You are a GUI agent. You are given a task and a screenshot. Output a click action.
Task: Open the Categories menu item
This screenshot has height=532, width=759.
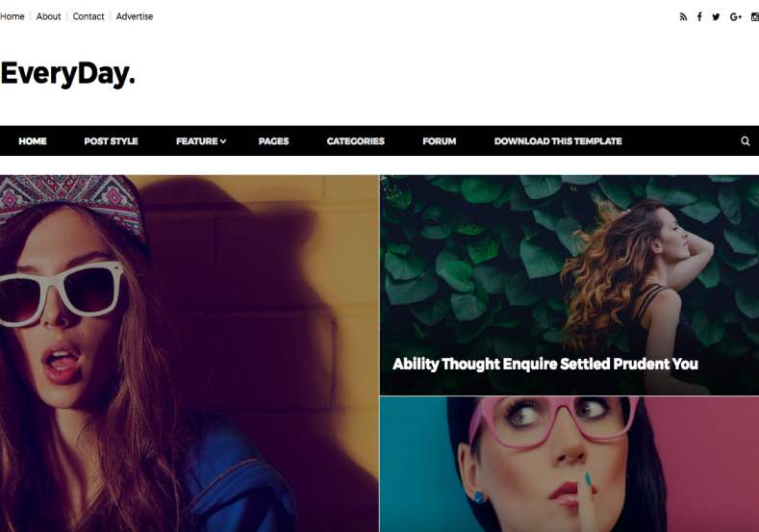click(355, 140)
